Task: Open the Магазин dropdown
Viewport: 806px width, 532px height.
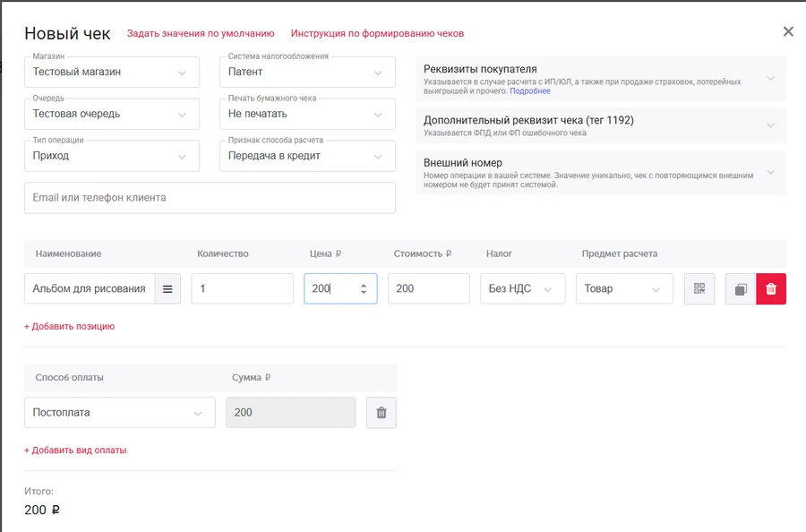Action: pyautogui.click(x=111, y=72)
